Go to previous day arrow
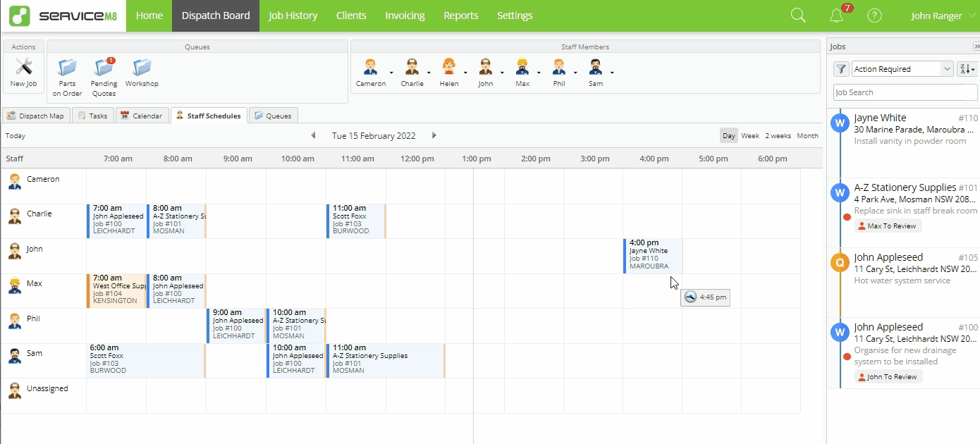 pyautogui.click(x=313, y=135)
